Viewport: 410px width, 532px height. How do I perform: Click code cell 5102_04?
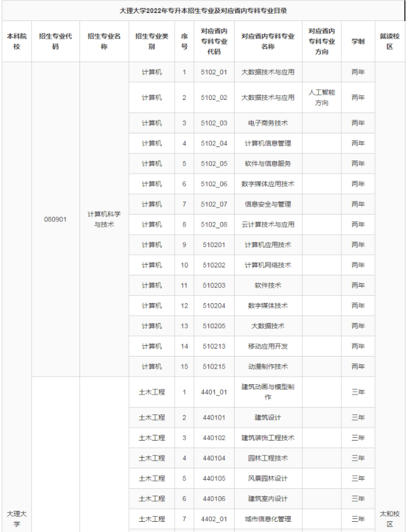click(x=214, y=144)
